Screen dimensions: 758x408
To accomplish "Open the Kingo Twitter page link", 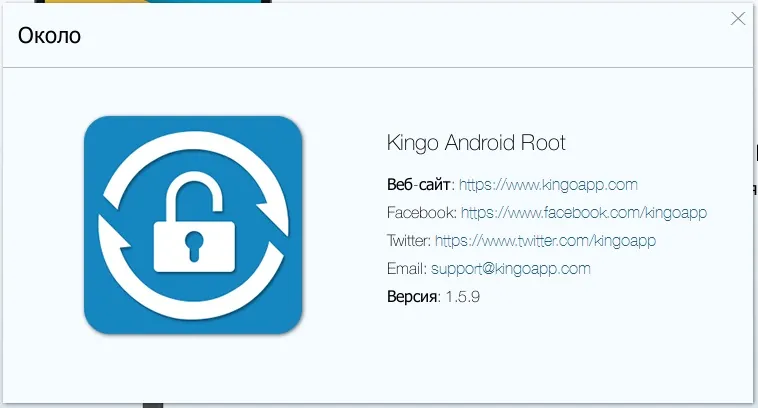I will point(545,241).
